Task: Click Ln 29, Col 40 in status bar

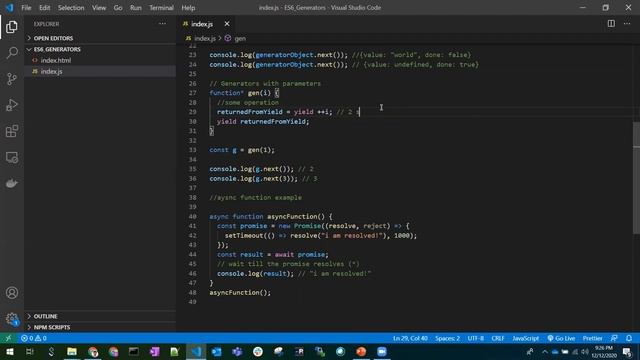Action: coord(410,338)
